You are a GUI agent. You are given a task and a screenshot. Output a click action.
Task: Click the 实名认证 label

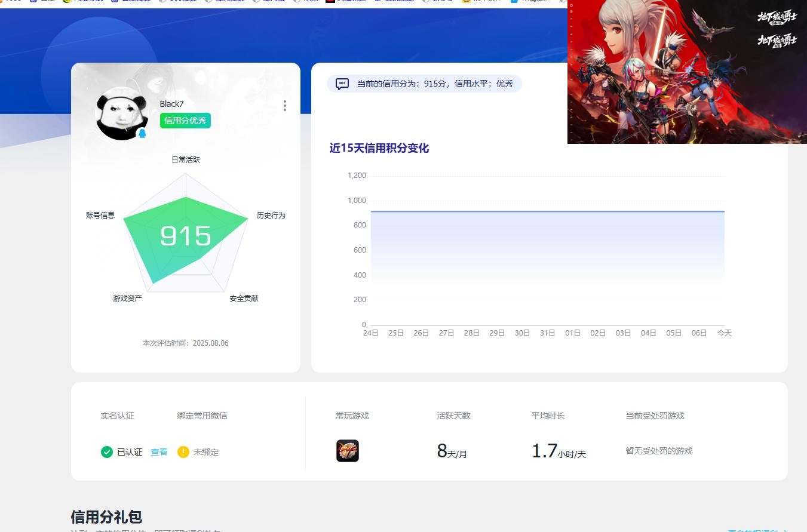[x=117, y=416]
